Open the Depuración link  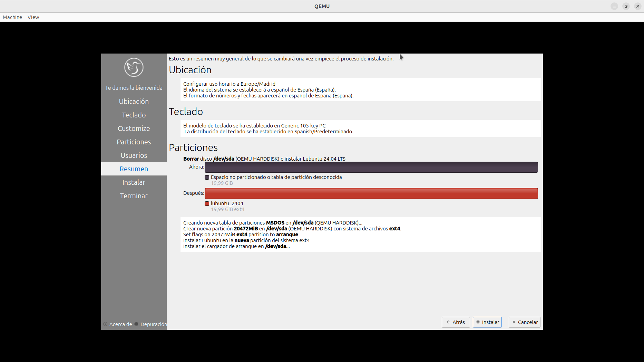(154, 324)
